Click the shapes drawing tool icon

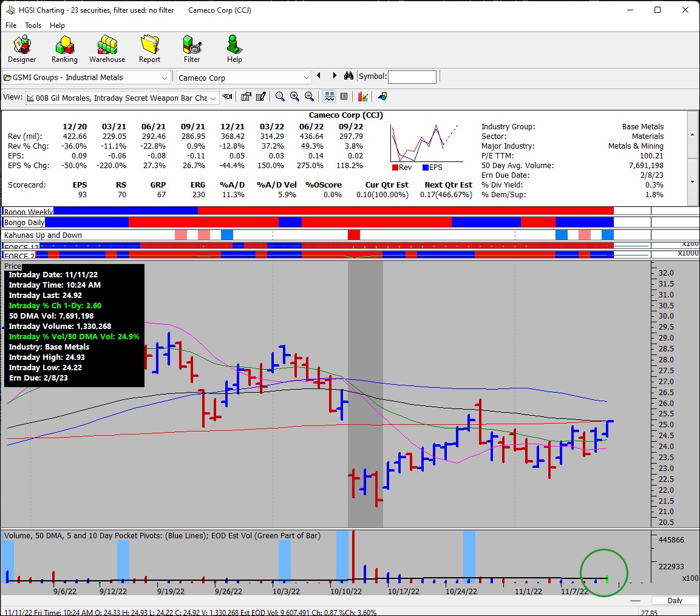[x=382, y=96]
